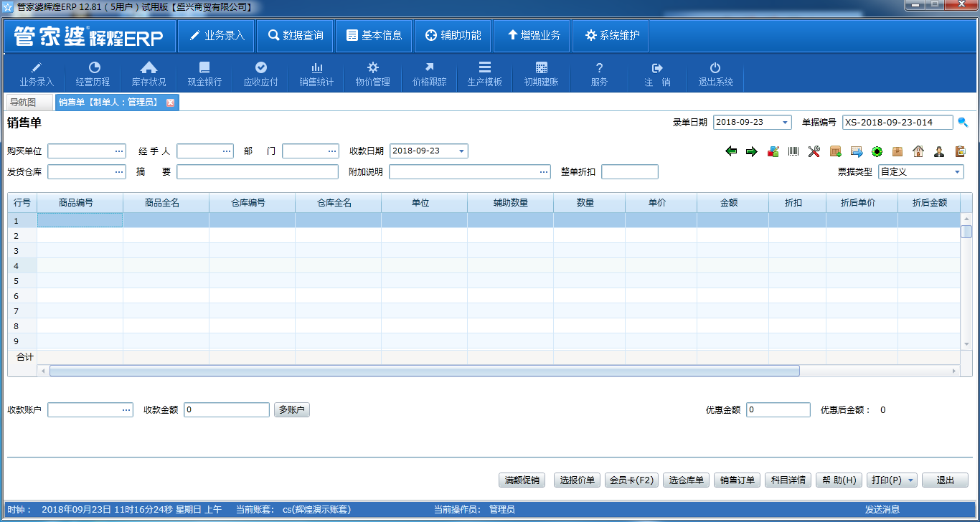Open 附加说明 lookup ellipsis button
Image resolution: width=980 pixels, height=522 pixels.
coord(544,172)
